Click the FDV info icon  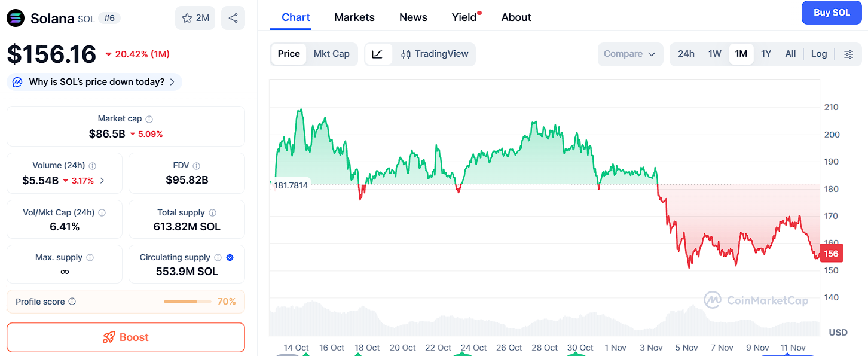[197, 166]
